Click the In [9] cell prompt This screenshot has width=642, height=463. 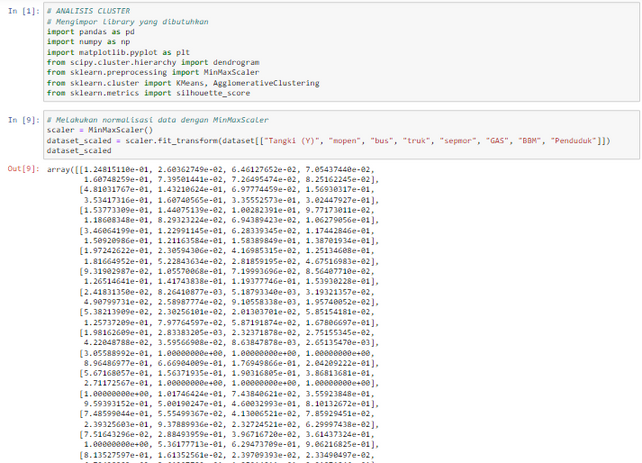click(x=23, y=120)
